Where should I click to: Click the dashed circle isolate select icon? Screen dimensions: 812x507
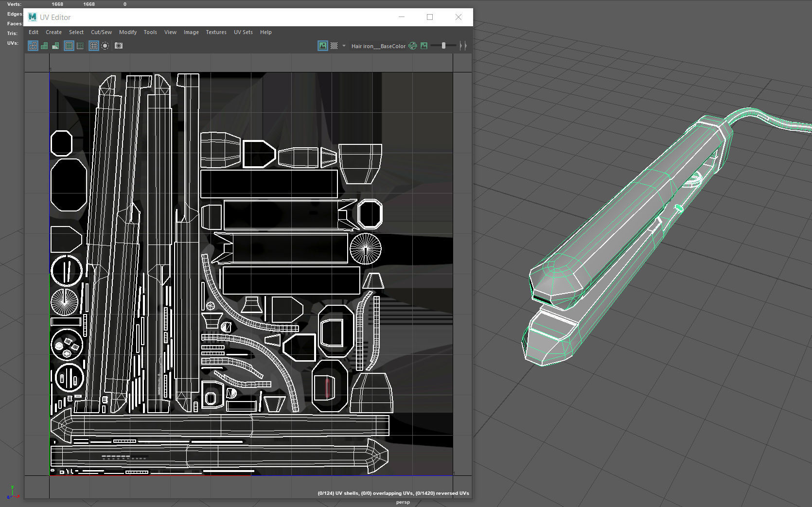tap(105, 46)
